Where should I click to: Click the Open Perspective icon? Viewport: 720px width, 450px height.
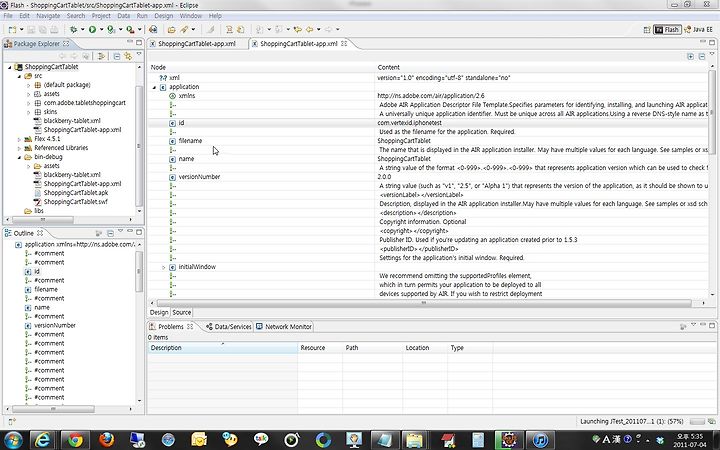point(647,30)
